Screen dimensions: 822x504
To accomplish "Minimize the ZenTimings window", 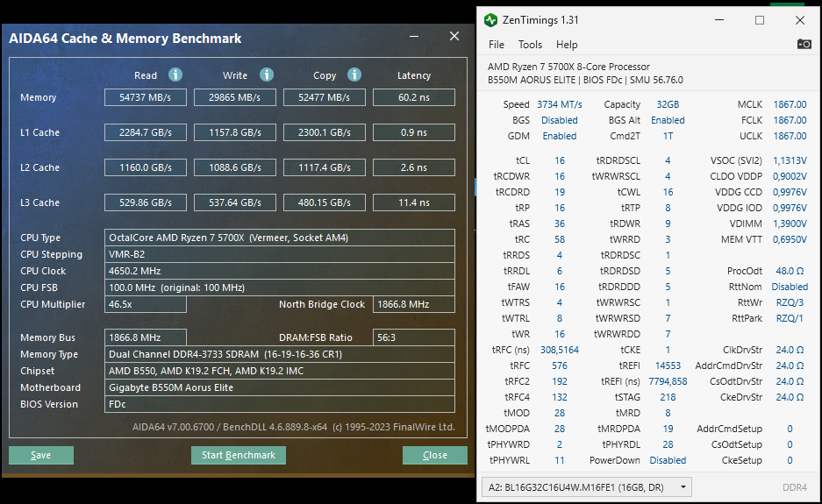I will (719, 20).
